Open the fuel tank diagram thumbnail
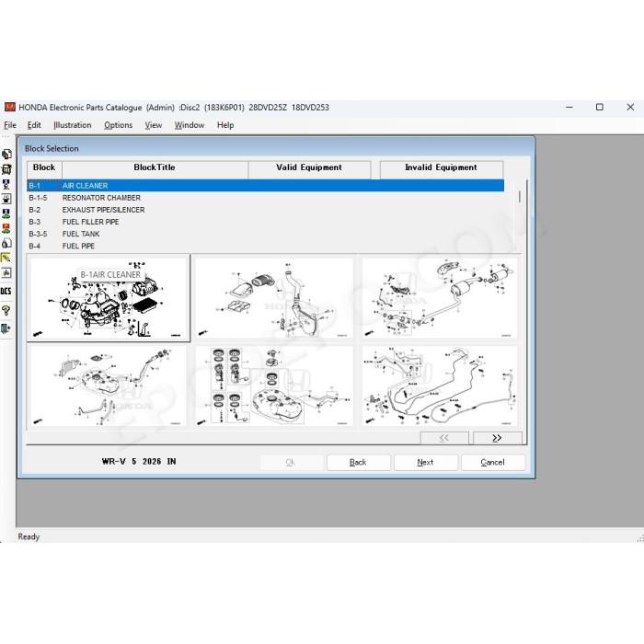This screenshot has height=644, width=644. click(273, 386)
